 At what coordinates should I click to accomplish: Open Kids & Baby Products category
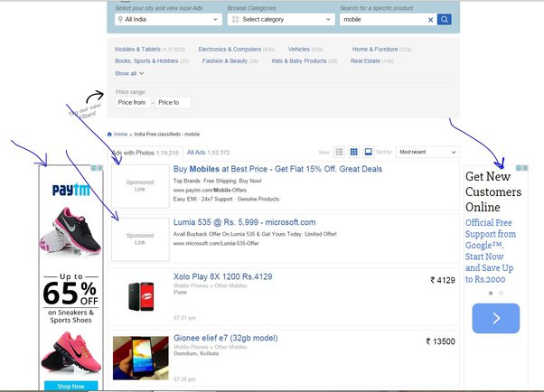pos(299,61)
